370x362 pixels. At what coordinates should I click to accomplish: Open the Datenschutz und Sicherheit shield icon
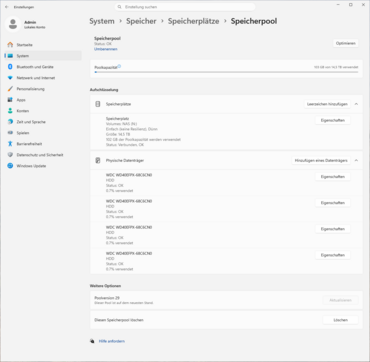coord(10,155)
